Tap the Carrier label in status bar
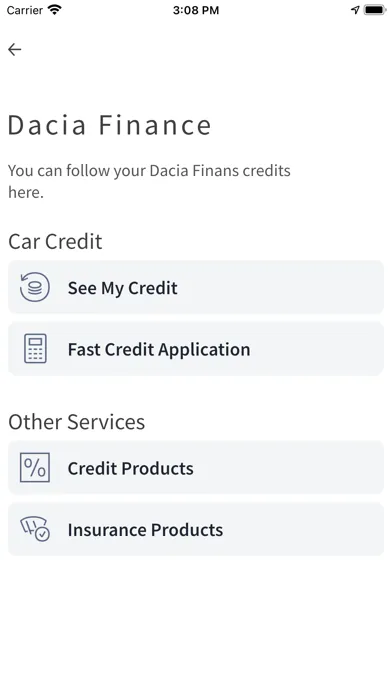Screen dimensions: 392x696 [25, 10]
